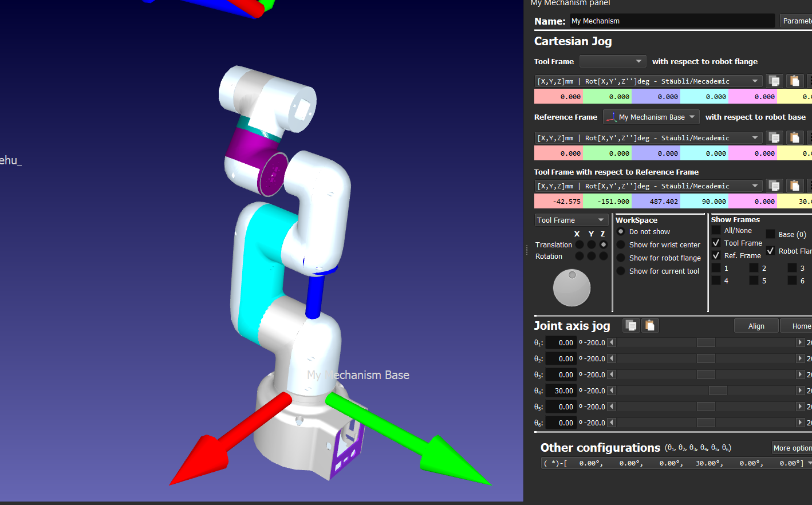Click the θ4 joint slider handle
The width and height of the screenshot is (812, 505).
[x=718, y=390]
